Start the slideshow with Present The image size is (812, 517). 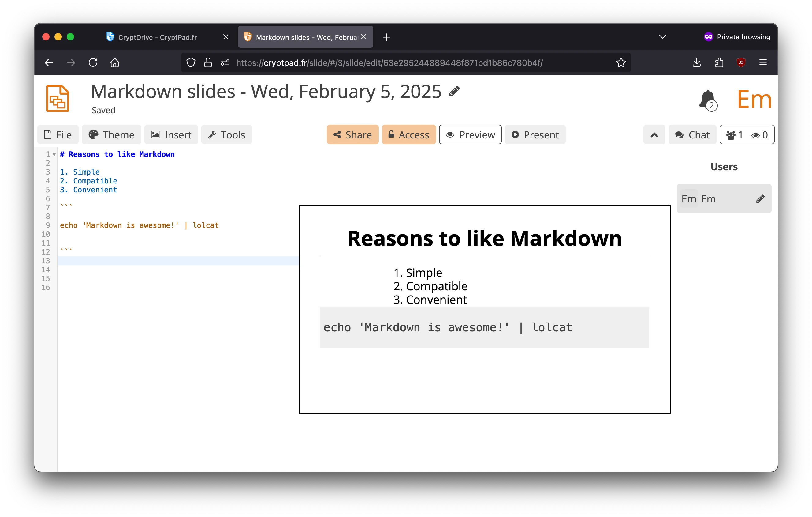pyautogui.click(x=535, y=134)
